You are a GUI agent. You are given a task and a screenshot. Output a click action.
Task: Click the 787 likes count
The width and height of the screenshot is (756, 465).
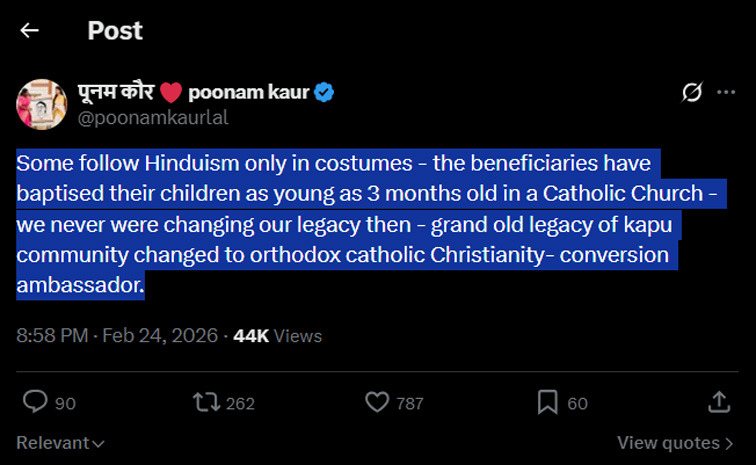click(409, 403)
